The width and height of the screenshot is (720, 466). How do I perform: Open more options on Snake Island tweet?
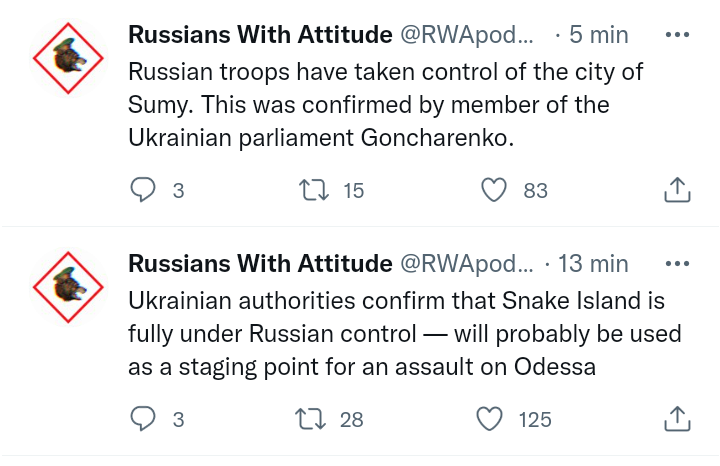(x=677, y=264)
